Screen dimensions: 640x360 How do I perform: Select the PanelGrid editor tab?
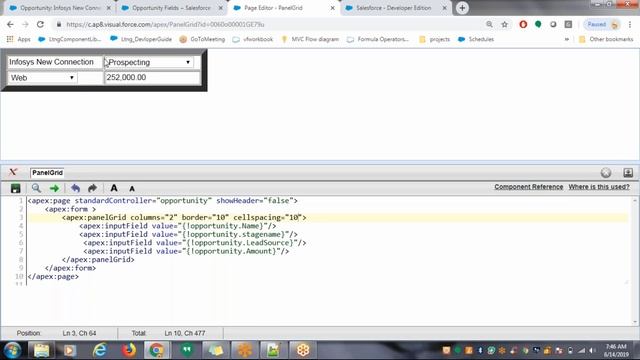click(x=47, y=173)
